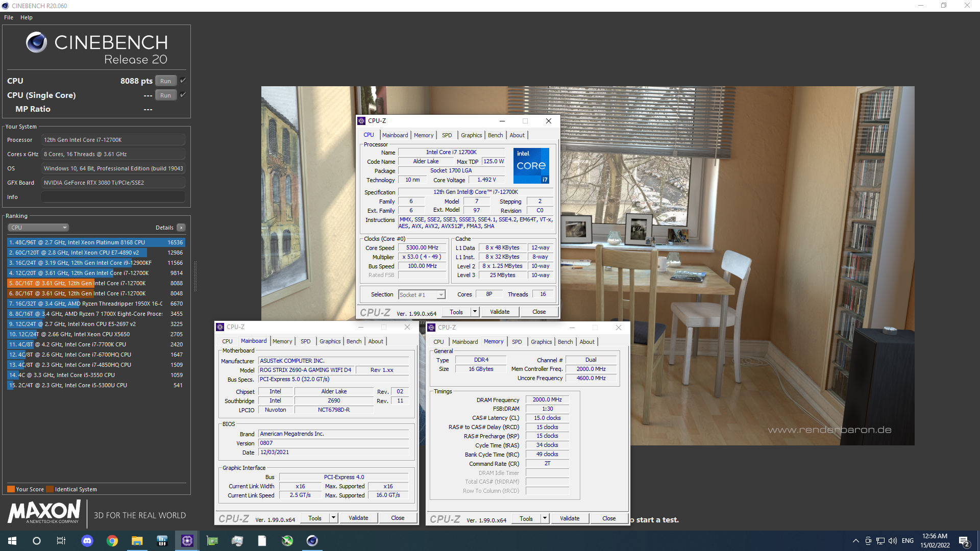Viewport: 980px width, 551px height.
Task: Open the Windows Start menu
Action: point(12,541)
